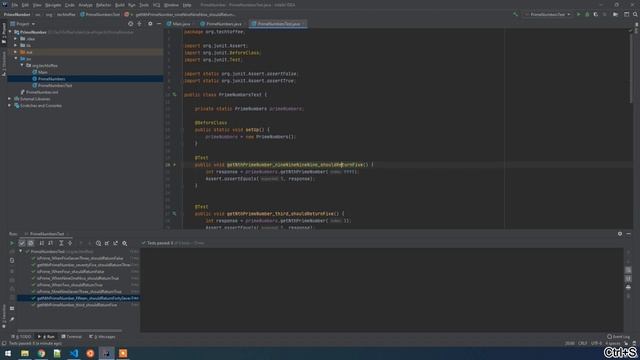Run the selected configuration with green arrow
This screenshot has height=360, width=640.
[x=578, y=14]
